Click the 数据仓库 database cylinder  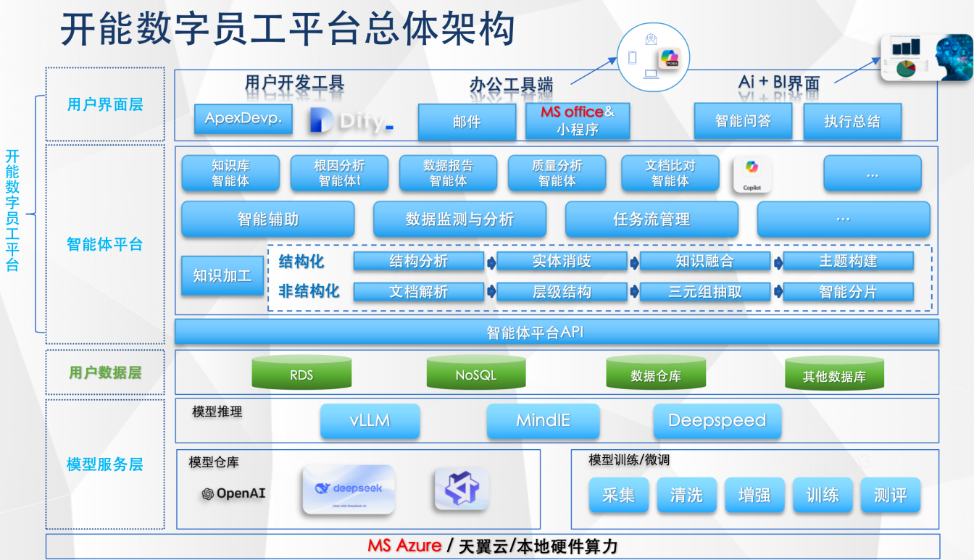pyautogui.click(x=656, y=373)
